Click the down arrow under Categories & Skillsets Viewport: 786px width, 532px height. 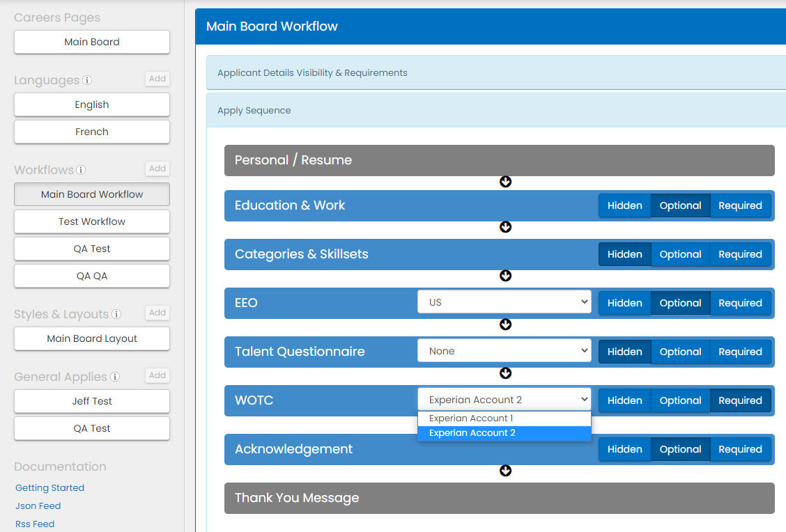pos(505,276)
